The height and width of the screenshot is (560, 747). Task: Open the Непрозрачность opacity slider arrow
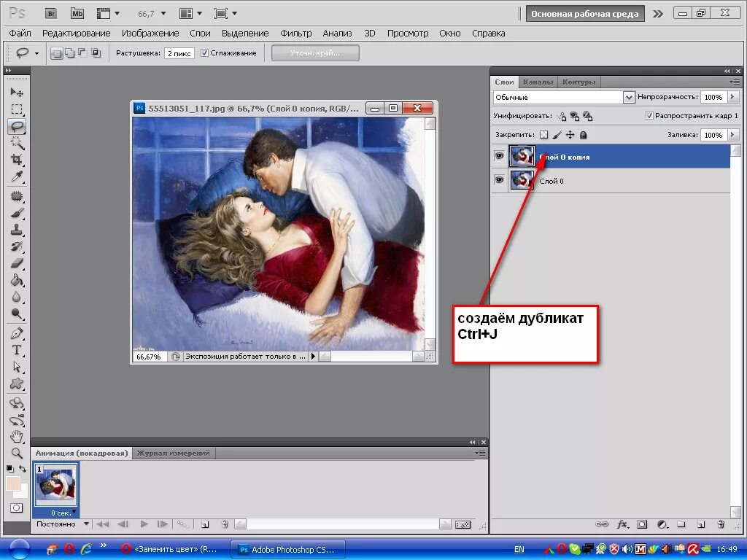tap(732, 97)
